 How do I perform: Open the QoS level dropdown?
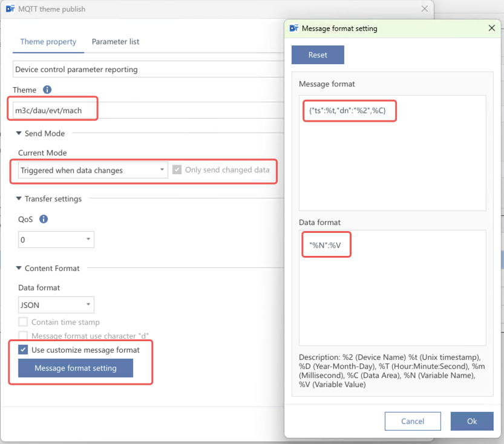pos(56,240)
